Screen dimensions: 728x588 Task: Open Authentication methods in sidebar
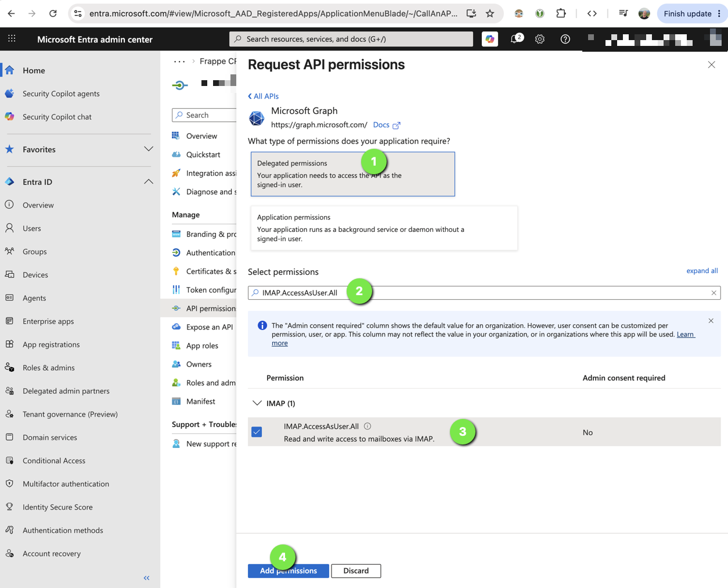(63, 530)
